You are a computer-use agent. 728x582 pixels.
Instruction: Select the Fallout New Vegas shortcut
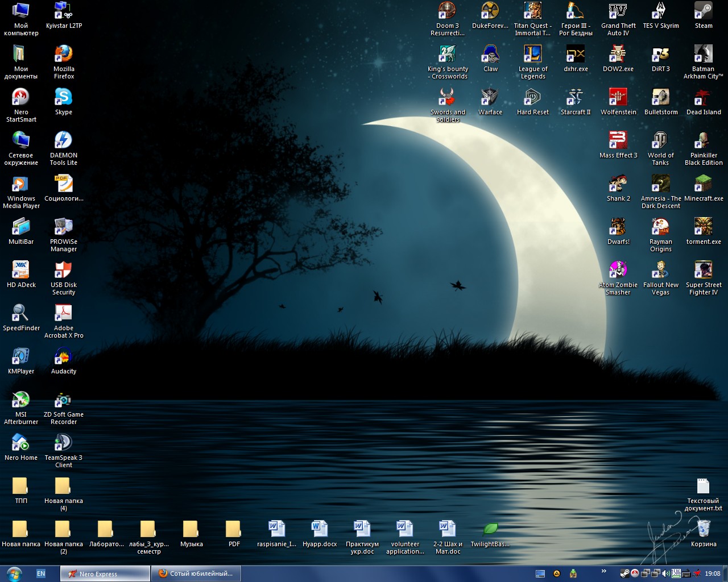(661, 271)
